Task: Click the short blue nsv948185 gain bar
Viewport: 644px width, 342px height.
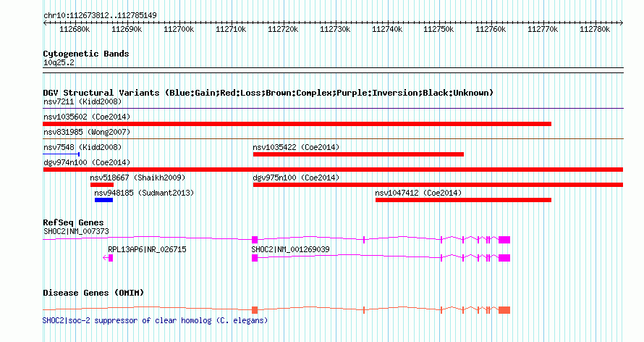Action: tap(103, 200)
